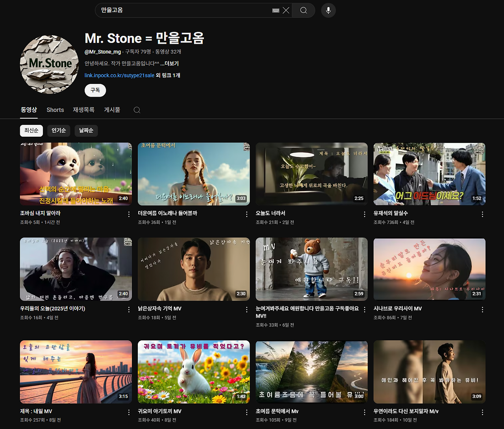Play the teddy bear thumbnail 눈여겨봐주세요
504x429 pixels.
pos(311,269)
